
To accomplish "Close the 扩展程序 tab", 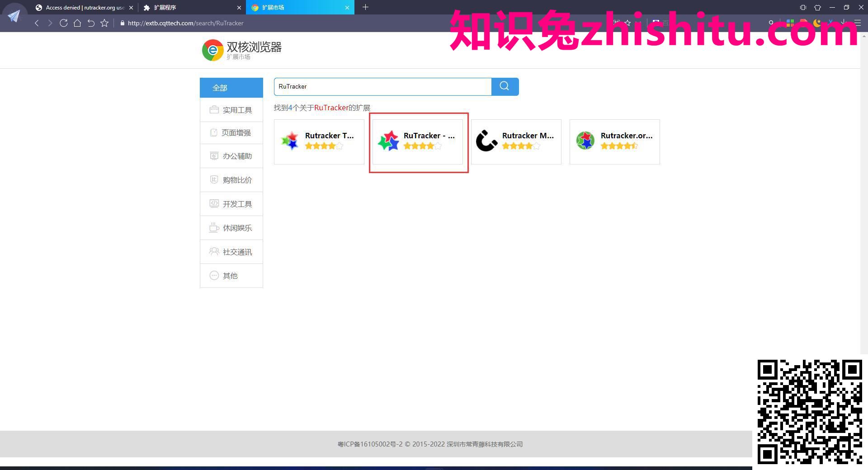I will pyautogui.click(x=239, y=8).
